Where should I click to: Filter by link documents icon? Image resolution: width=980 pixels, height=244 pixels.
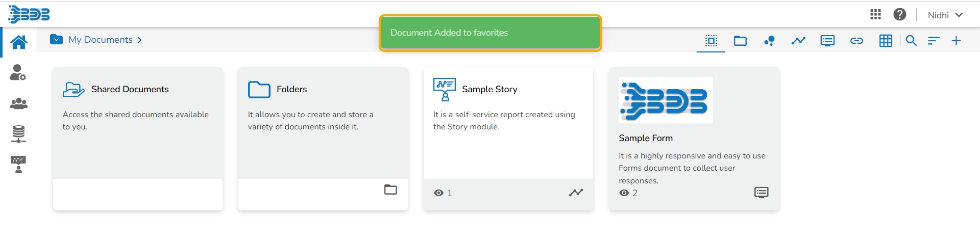pyautogui.click(x=856, y=41)
